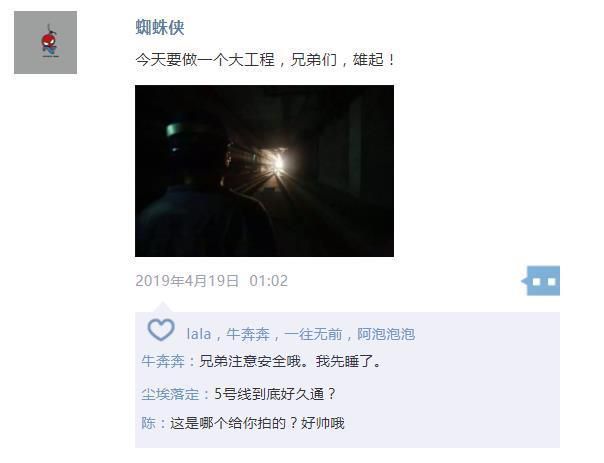Click commenter name 尘埃落定
604x463 pixels.
coord(170,394)
